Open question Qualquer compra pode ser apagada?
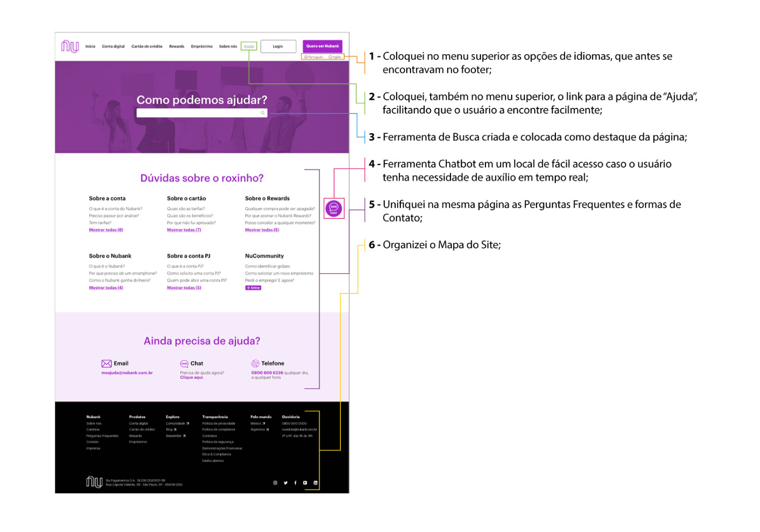This screenshot has width=760, height=532. click(280, 209)
